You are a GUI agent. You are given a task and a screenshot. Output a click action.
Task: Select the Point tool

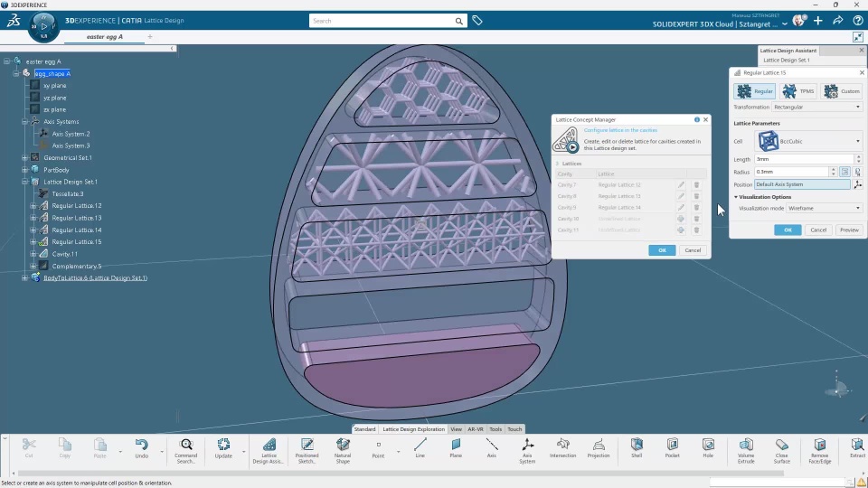point(378,448)
